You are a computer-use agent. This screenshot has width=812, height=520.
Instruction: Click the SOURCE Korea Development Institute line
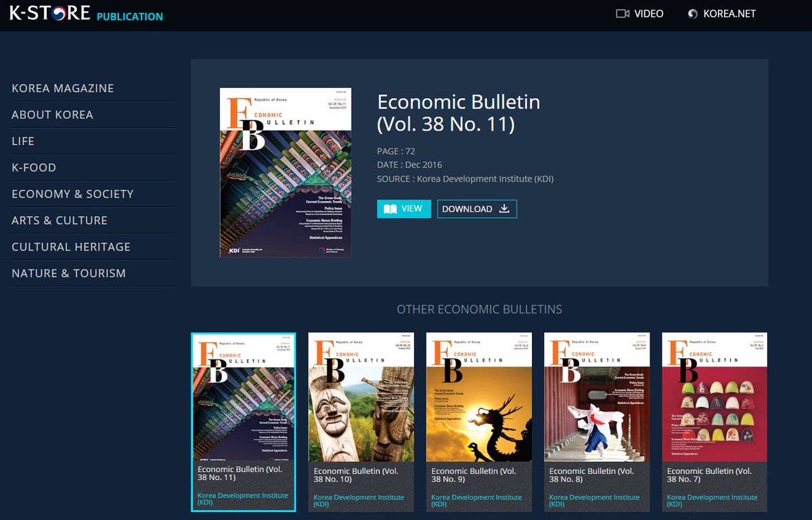coord(466,179)
